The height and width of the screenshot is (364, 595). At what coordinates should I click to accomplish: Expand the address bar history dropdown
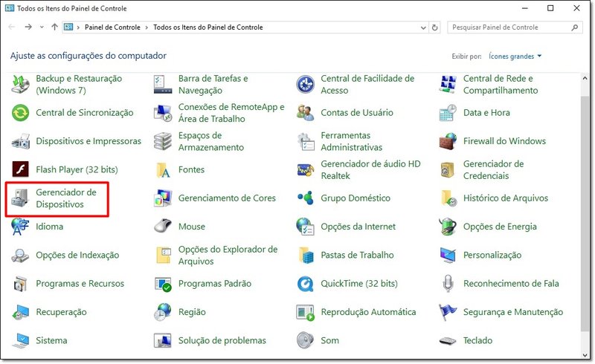pos(423,27)
